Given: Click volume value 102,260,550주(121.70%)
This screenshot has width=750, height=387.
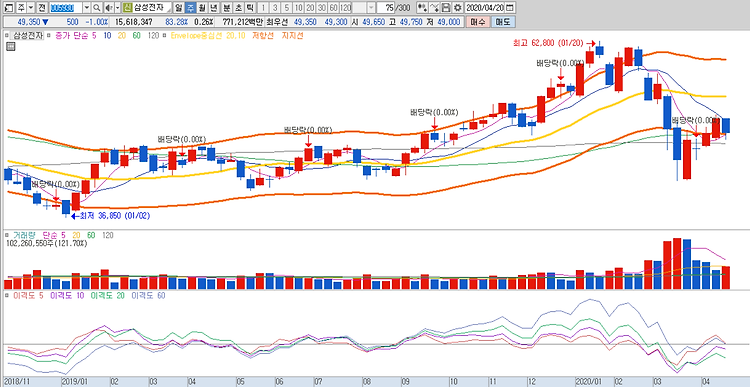Looking at the screenshot, I should tap(47, 243).
